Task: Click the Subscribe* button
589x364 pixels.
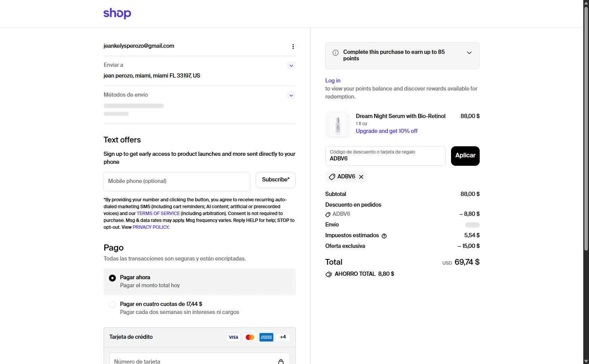Action: click(276, 180)
